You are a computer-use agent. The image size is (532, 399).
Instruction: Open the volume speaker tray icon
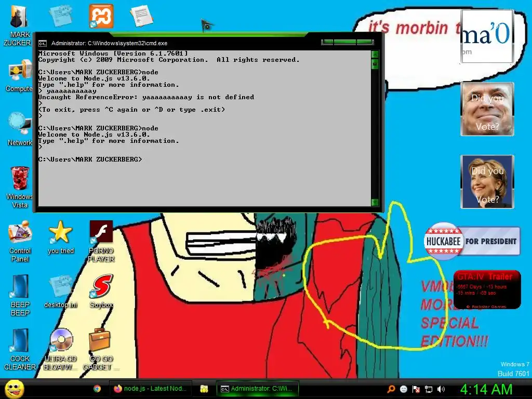click(441, 389)
